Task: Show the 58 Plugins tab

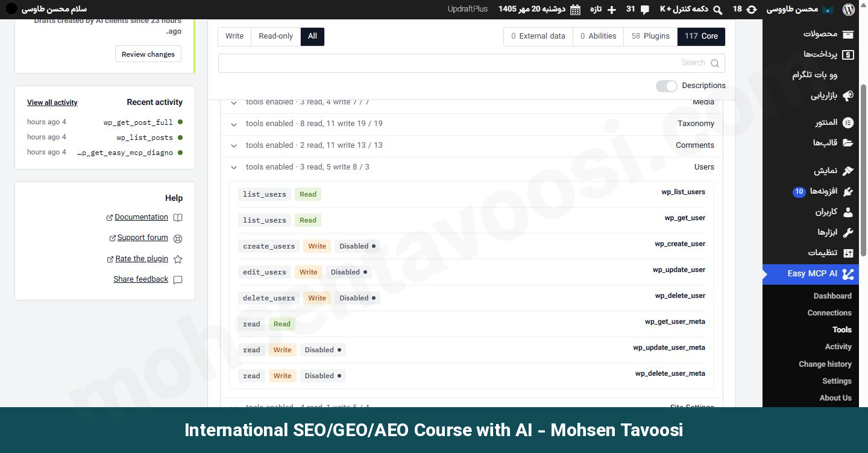Action: point(650,36)
